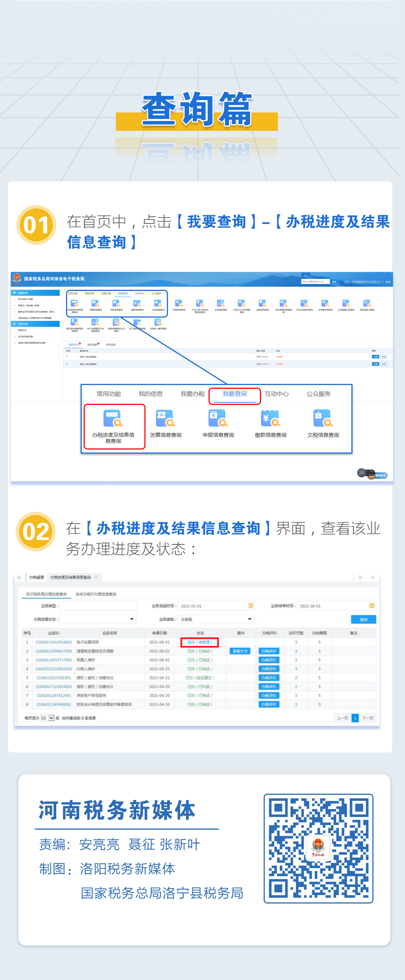The image size is (405, 980).
Task: Click the 查看文书 button
Action: 240,651
